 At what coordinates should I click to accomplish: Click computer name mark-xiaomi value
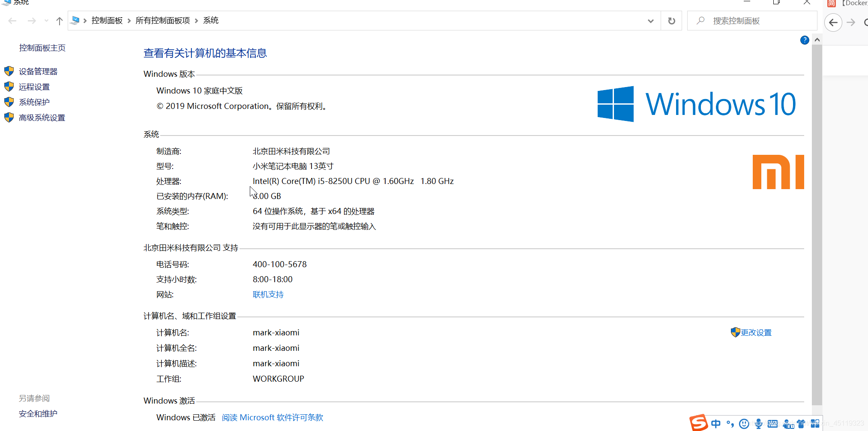276,332
